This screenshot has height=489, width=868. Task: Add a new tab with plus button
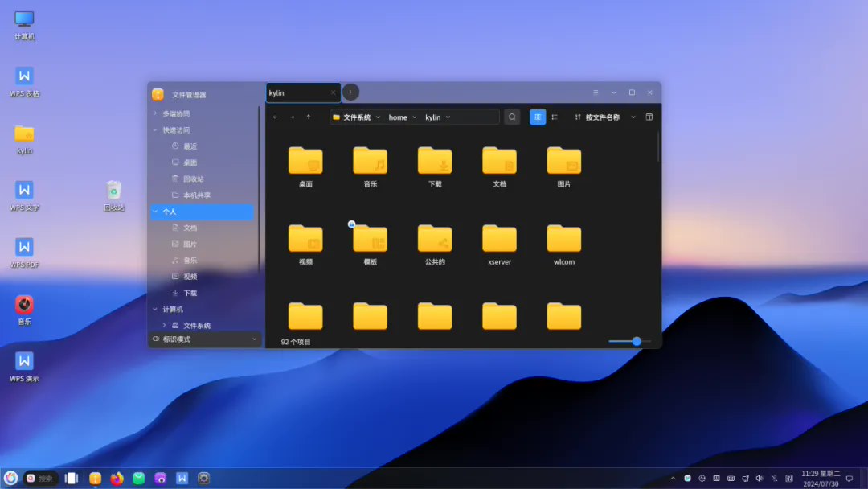(350, 92)
